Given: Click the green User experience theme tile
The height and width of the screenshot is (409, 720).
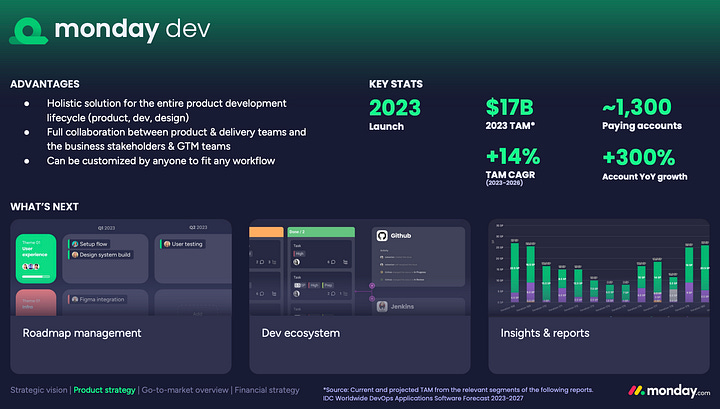Looking at the screenshot, I should pyautogui.click(x=36, y=258).
